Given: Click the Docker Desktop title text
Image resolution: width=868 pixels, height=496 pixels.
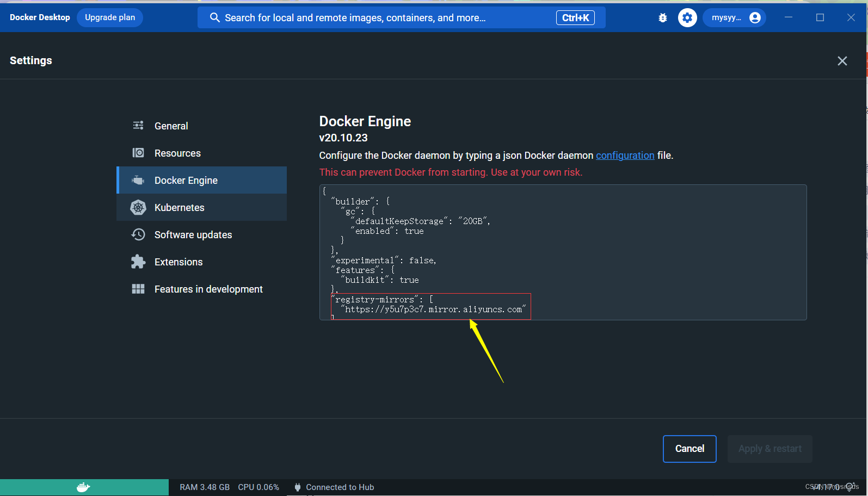Looking at the screenshot, I should coord(40,17).
